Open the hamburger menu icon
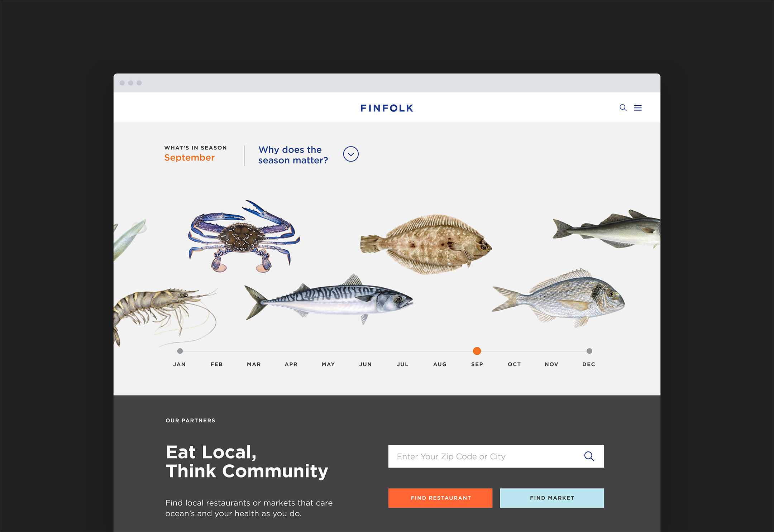774x532 pixels. [638, 108]
